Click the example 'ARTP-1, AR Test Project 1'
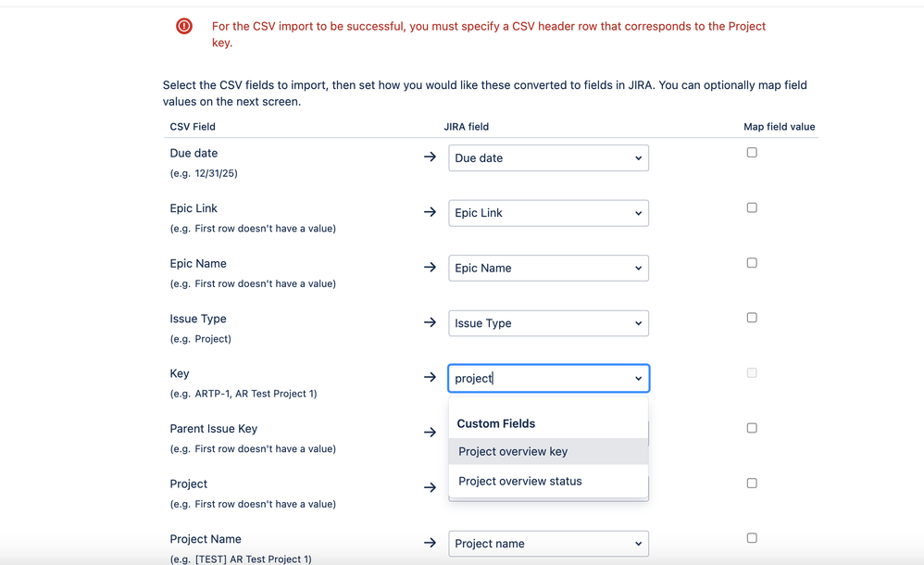Screen dimensions: 924x565 pos(254,394)
